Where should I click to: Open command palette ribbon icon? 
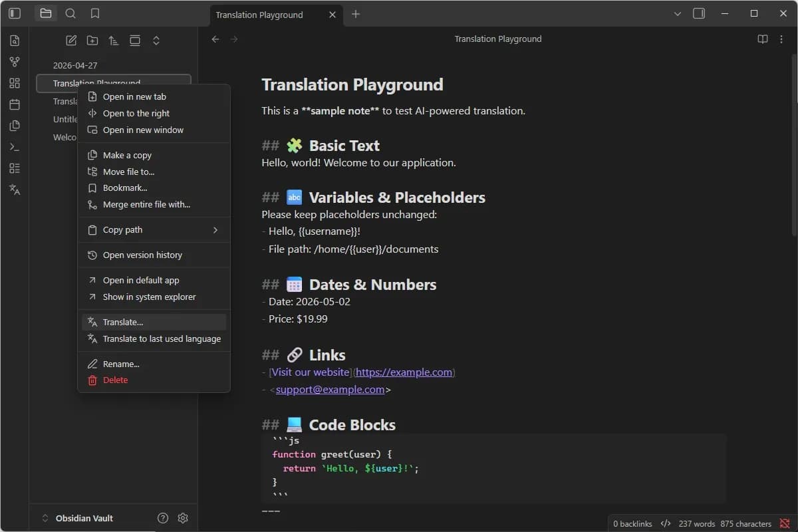tap(15, 147)
